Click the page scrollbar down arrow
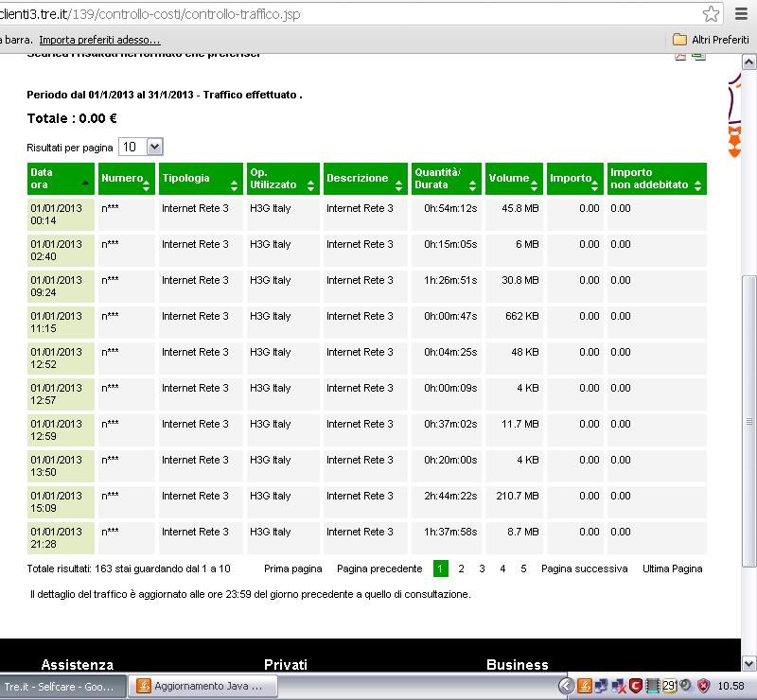This screenshot has height=700, width=757. point(748,663)
